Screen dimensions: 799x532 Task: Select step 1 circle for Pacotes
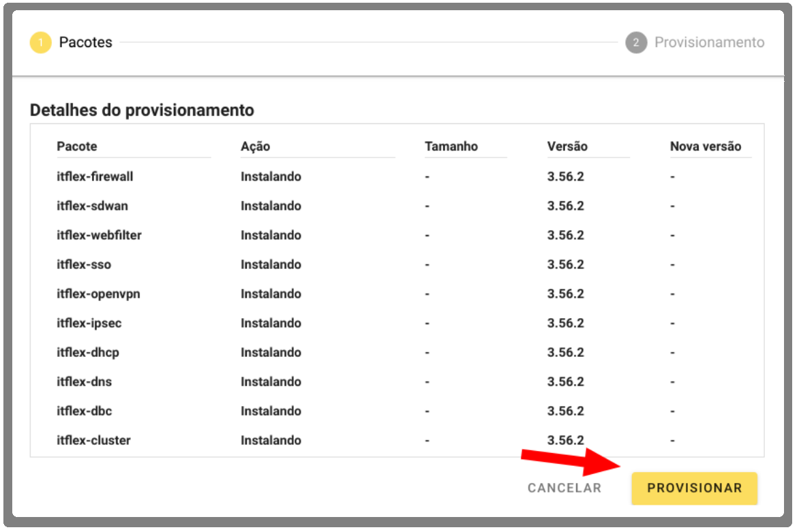click(x=40, y=42)
